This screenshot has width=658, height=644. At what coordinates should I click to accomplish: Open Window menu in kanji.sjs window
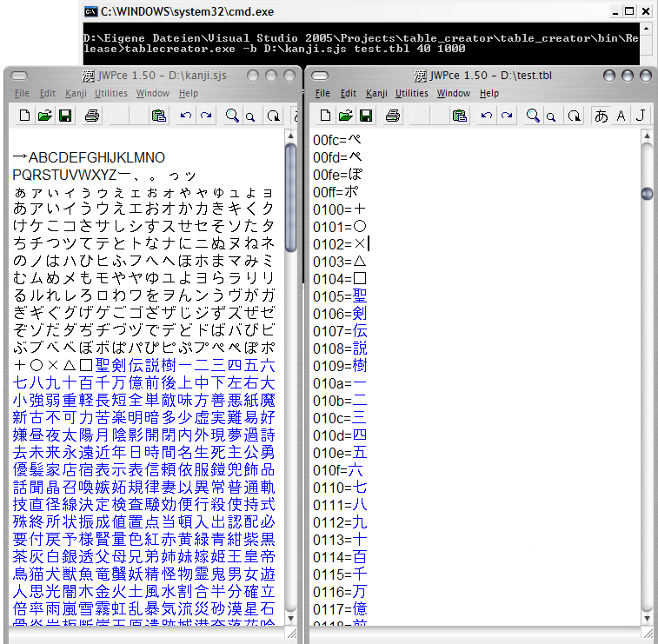[x=153, y=93]
